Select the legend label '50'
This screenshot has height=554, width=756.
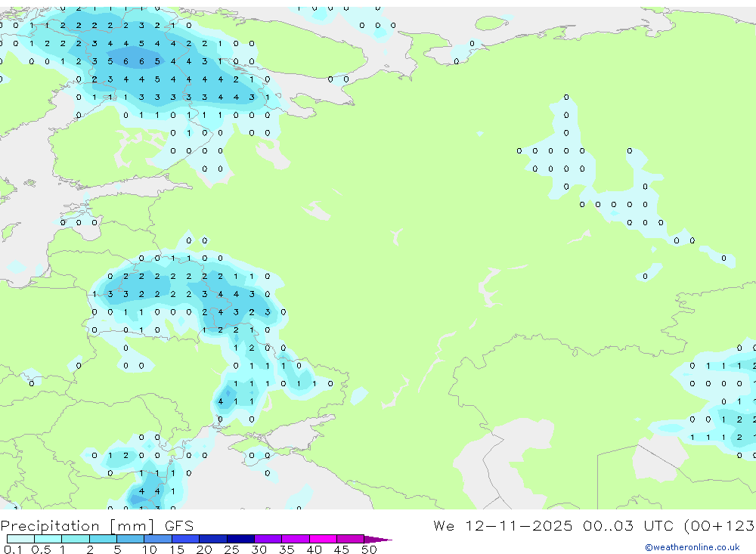pos(370,549)
